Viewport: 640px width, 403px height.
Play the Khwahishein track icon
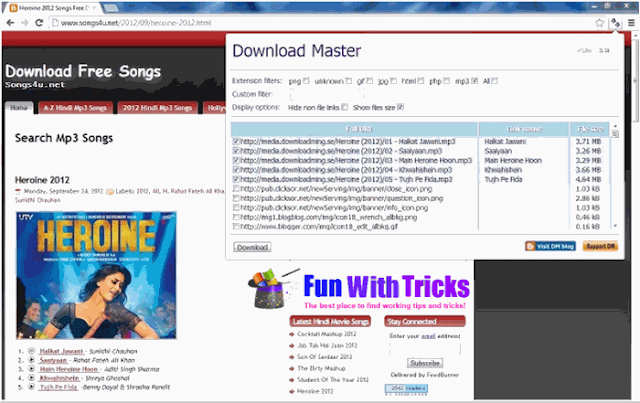(x=31, y=378)
